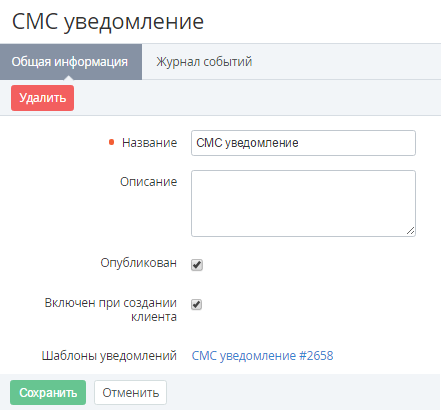This screenshot has height=411, width=441.
Task: Click the red Удалить button
Action: tap(42, 98)
